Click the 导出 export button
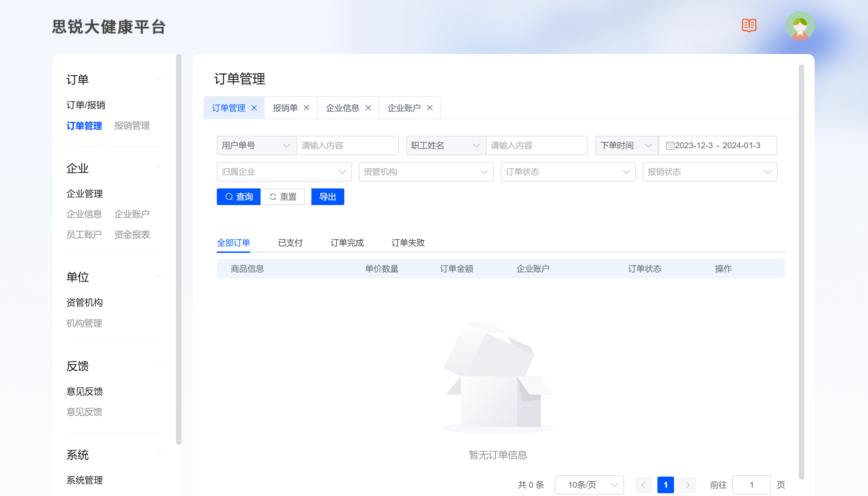Screen dimensions: 868x496 [328, 197]
